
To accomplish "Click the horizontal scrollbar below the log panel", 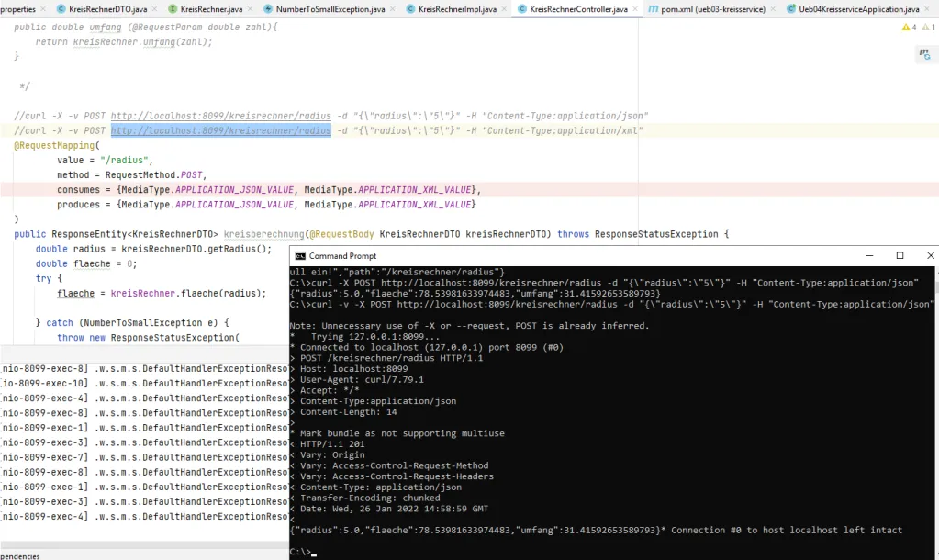I will tap(144, 545).
